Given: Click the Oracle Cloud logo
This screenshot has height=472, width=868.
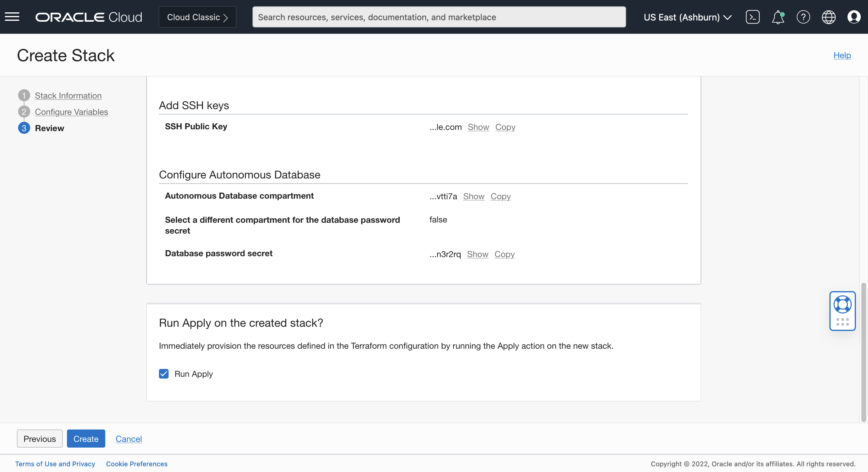Looking at the screenshot, I should coord(89,17).
